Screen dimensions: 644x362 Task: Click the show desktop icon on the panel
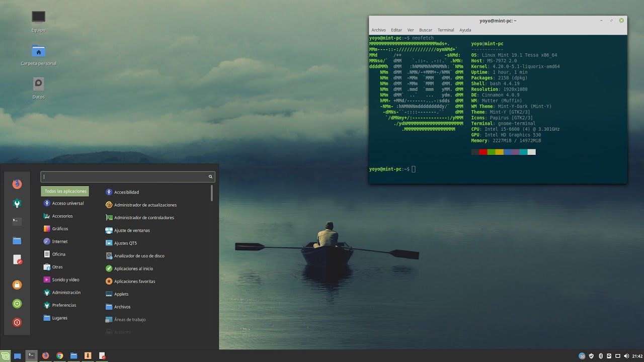pyautogui.click(x=18, y=356)
